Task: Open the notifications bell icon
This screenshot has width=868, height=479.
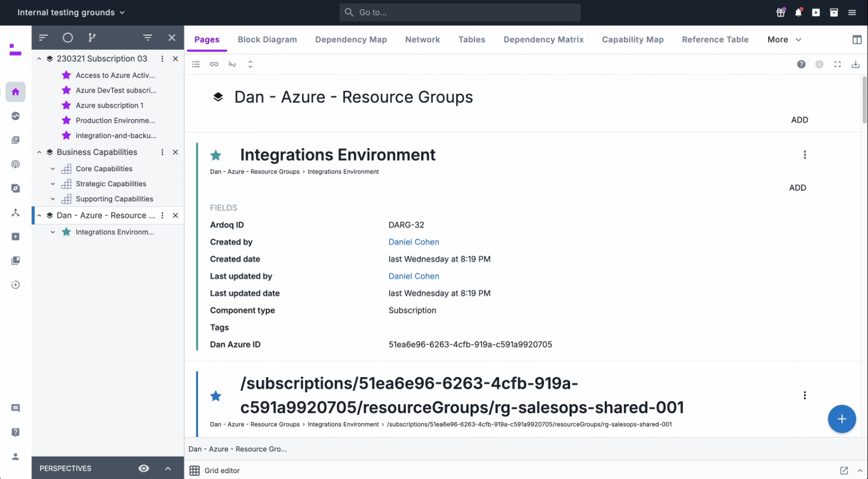Action: tap(798, 12)
